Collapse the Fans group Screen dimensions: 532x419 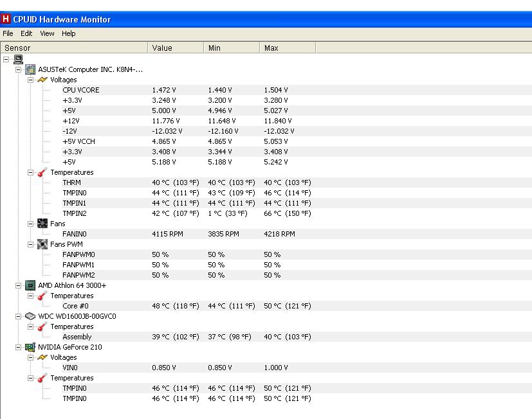tap(30, 224)
